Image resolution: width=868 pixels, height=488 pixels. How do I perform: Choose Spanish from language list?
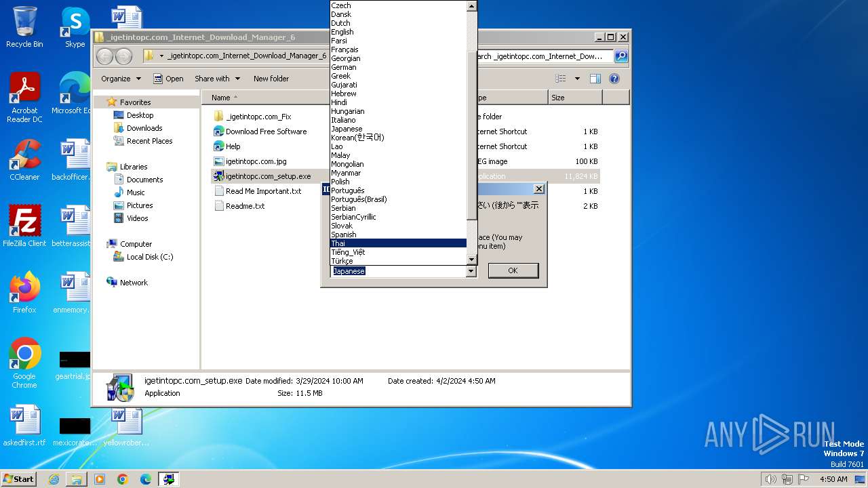point(399,235)
